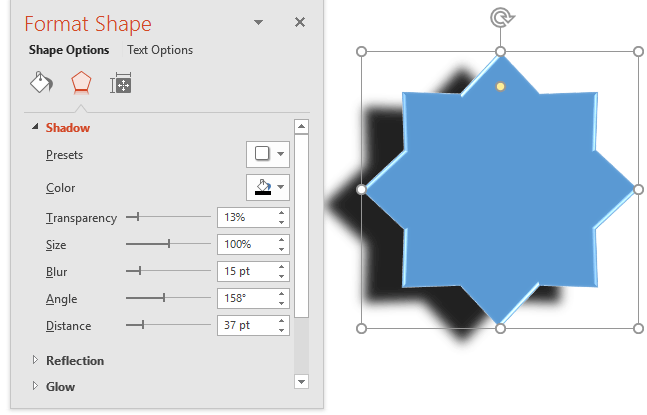Screen dimensions: 647x415
Task: Click the Angle slider handle
Action: pyautogui.click(x=164, y=297)
